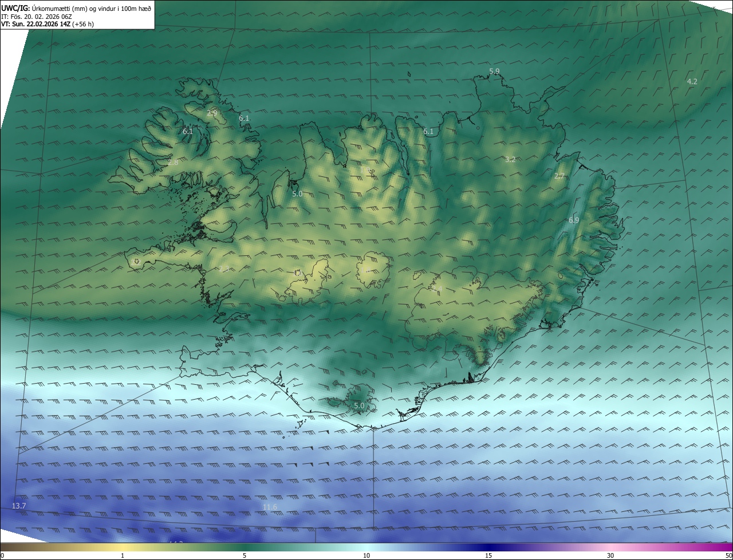Image resolution: width=733 pixels, height=560 pixels.
Task: Click the 5 tick on the color scale
Action: [245, 555]
